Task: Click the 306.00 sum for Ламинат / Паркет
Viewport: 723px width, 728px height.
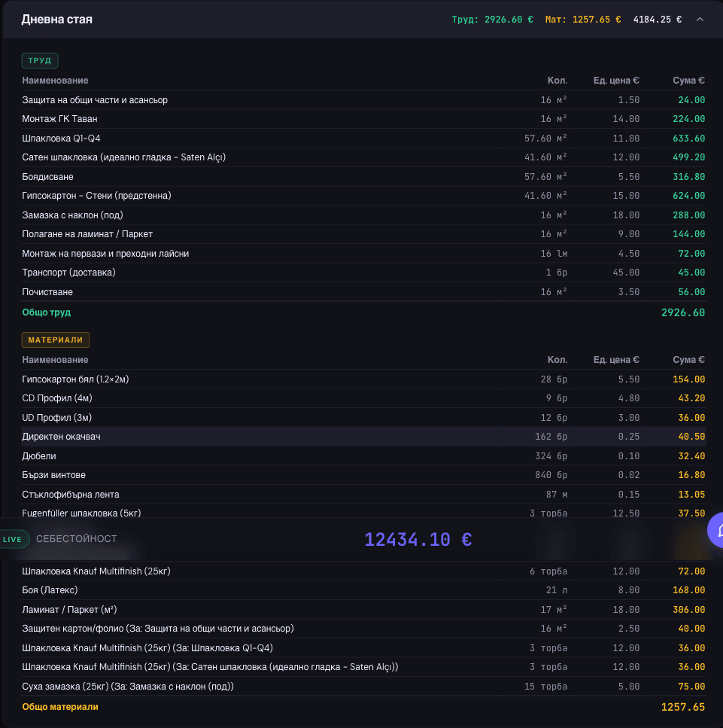Action: point(689,610)
